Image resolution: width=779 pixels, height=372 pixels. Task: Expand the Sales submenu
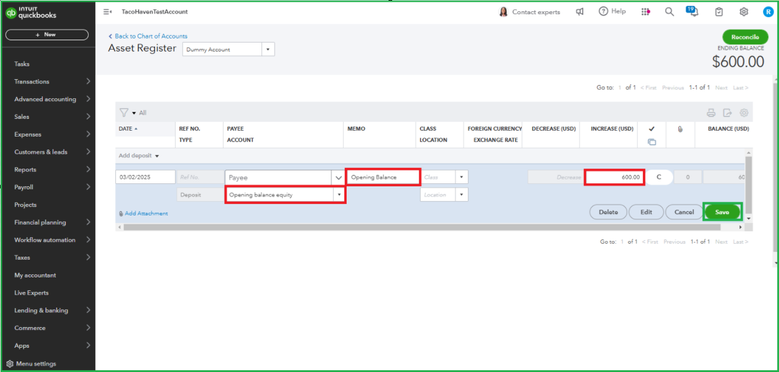[88, 117]
